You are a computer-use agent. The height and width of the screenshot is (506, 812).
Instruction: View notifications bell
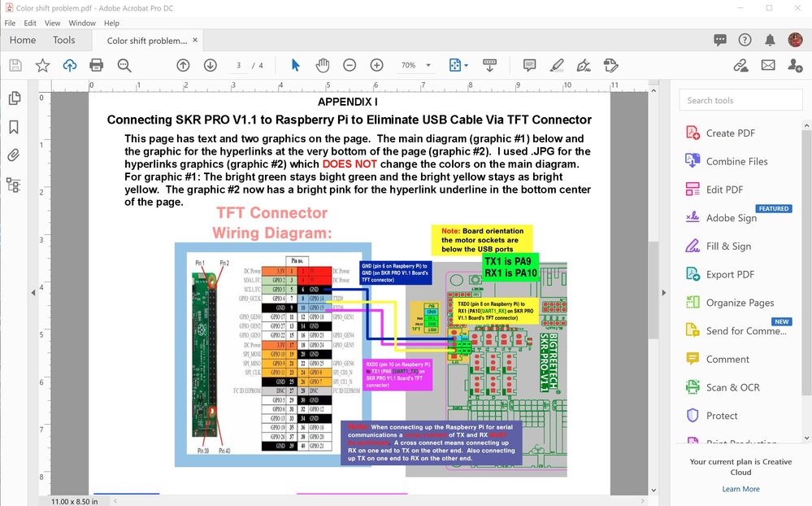pyautogui.click(x=770, y=40)
